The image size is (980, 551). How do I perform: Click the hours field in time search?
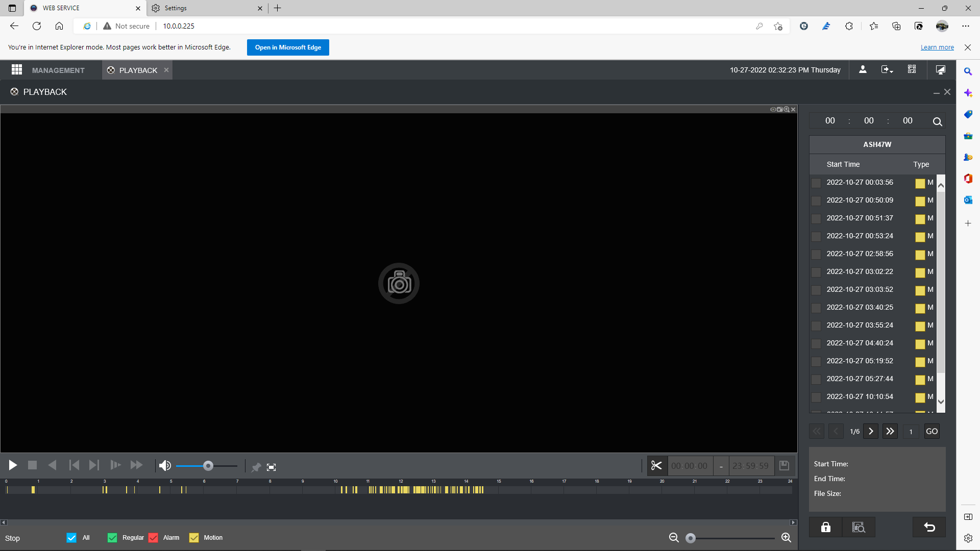(x=830, y=121)
